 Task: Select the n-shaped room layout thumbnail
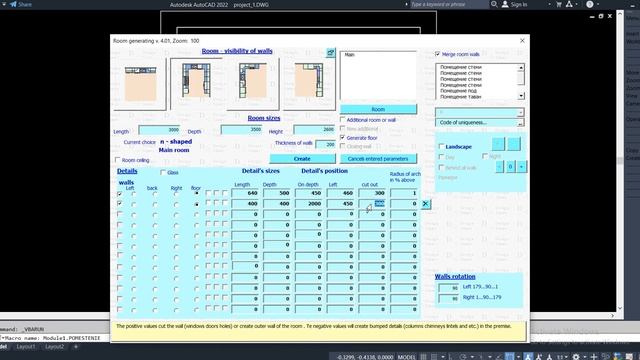coord(196,84)
